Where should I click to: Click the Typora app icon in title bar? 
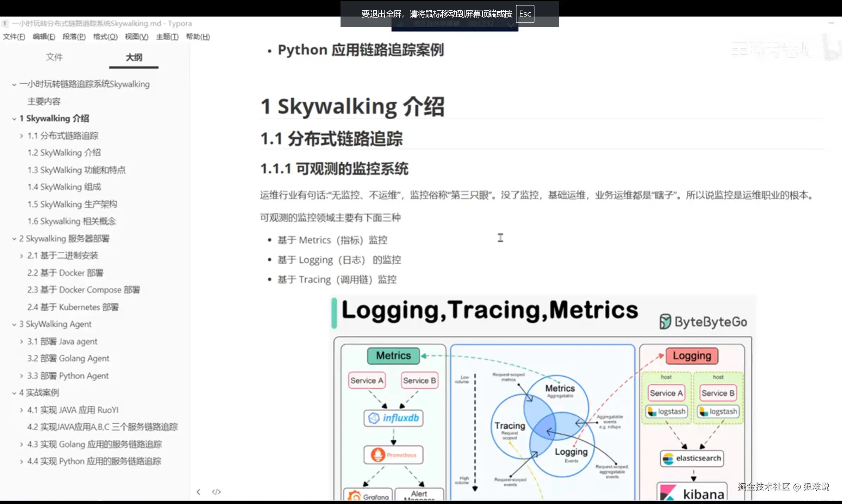[5, 24]
